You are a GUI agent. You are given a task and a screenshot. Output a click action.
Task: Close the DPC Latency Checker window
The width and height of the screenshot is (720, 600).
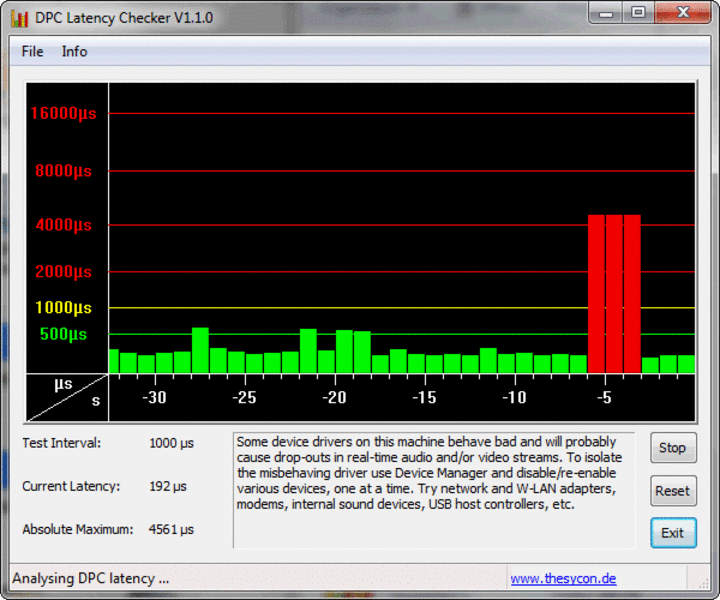point(683,13)
